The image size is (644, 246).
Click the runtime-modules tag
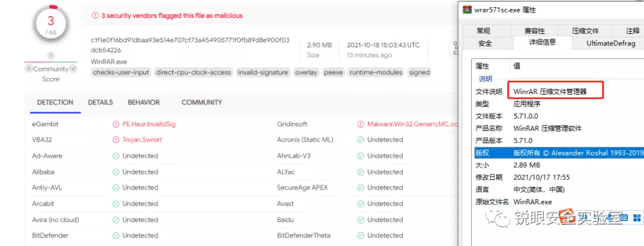point(376,73)
